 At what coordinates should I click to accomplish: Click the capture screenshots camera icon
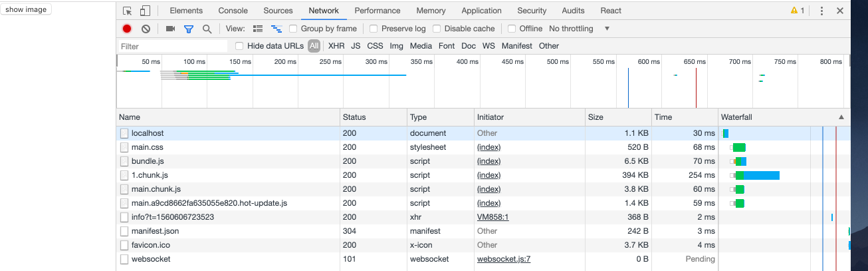point(170,29)
